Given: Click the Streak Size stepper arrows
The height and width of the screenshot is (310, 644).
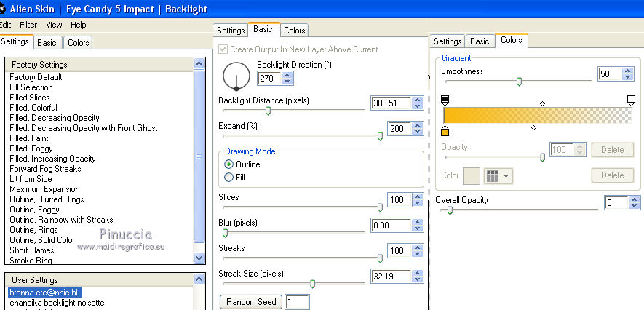Looking at the screenshot, I should (417, 277).
